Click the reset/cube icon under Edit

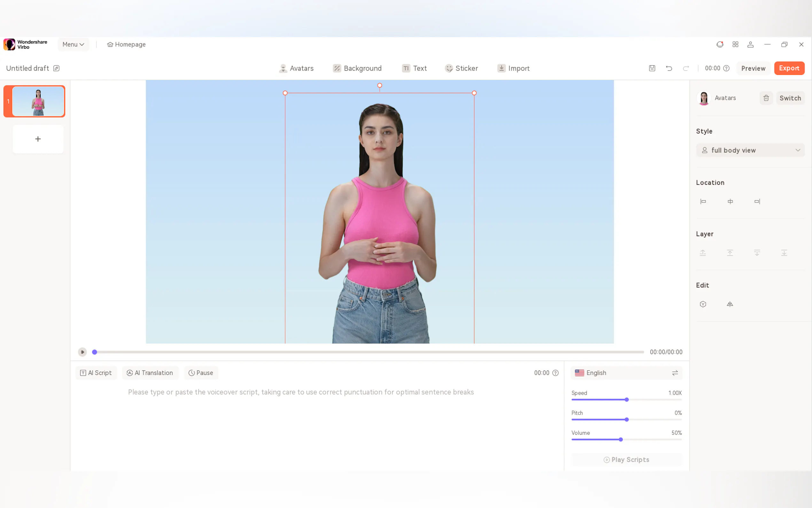pyautogui.click(x=703, y=304)
